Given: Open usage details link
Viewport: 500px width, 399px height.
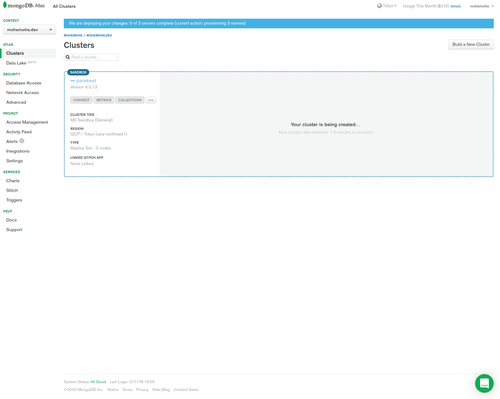Looking at the screenshot, I should (x=455, y=6).
